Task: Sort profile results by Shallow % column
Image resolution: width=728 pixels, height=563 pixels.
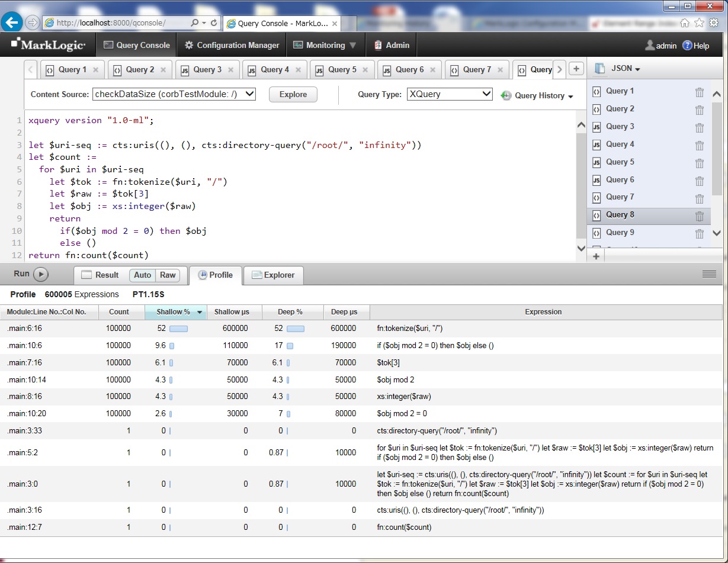Action: [x=175, y=312]
